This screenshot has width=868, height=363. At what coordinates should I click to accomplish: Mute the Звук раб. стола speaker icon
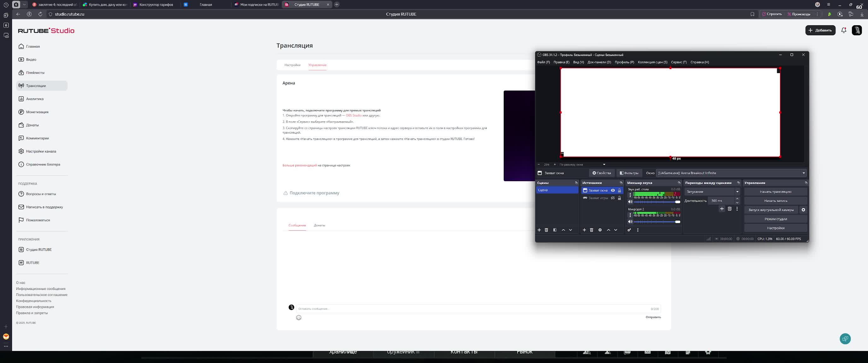(630, 202)
